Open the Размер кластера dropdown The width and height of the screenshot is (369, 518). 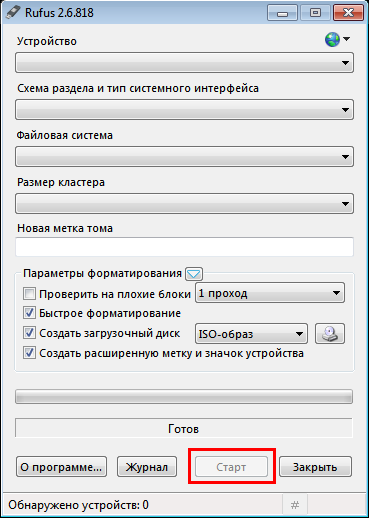pos(184,203)
